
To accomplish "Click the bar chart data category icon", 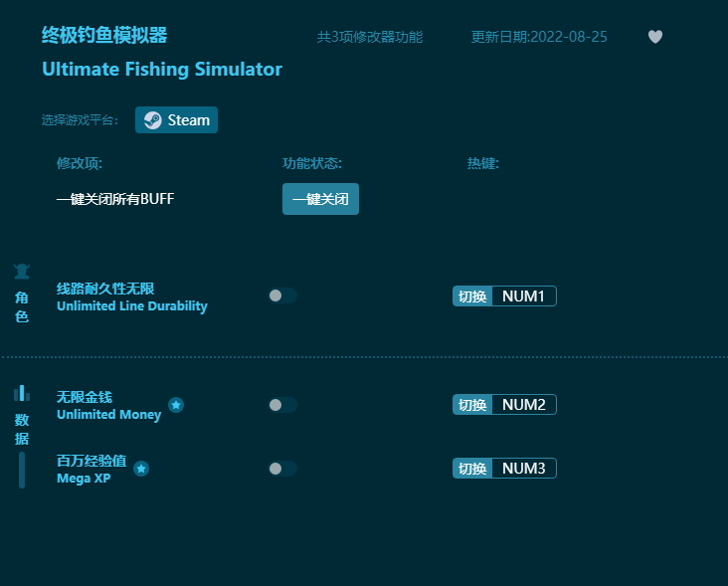I will pyautogui.click(x=22, y=393).
